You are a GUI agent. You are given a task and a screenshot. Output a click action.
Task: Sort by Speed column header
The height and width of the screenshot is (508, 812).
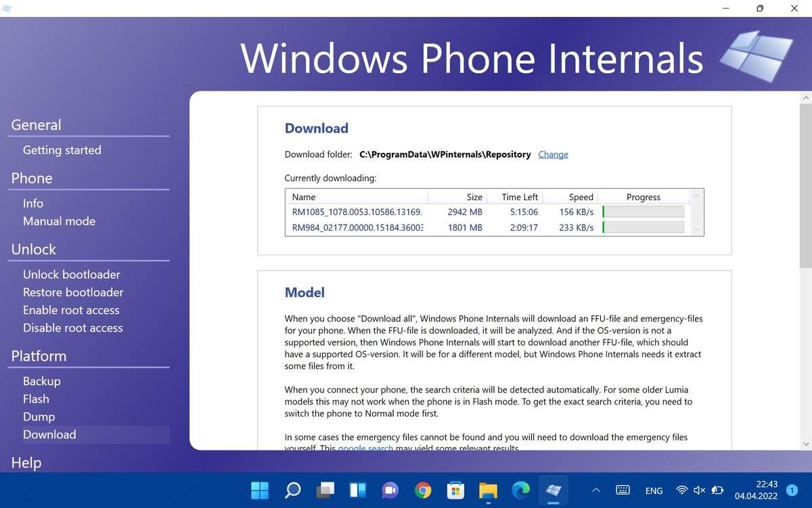[x=570, y=197]
